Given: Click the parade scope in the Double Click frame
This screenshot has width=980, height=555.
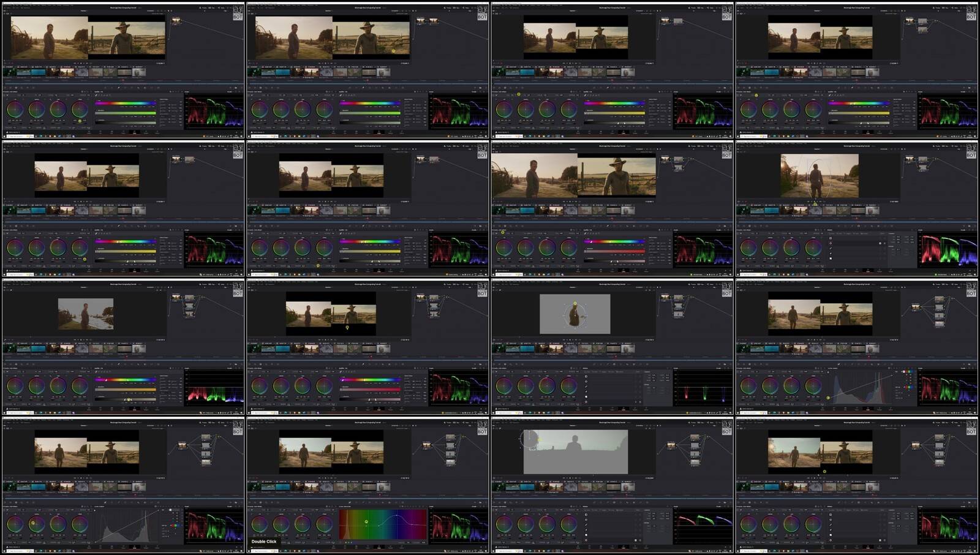Looking at the screenshot, I should [458, 526].
